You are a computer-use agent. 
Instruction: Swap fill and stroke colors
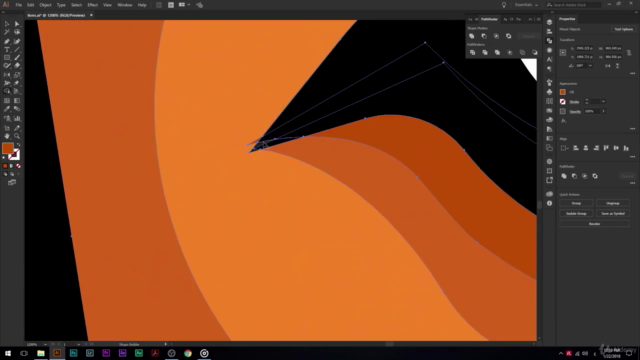click(18, 145)
